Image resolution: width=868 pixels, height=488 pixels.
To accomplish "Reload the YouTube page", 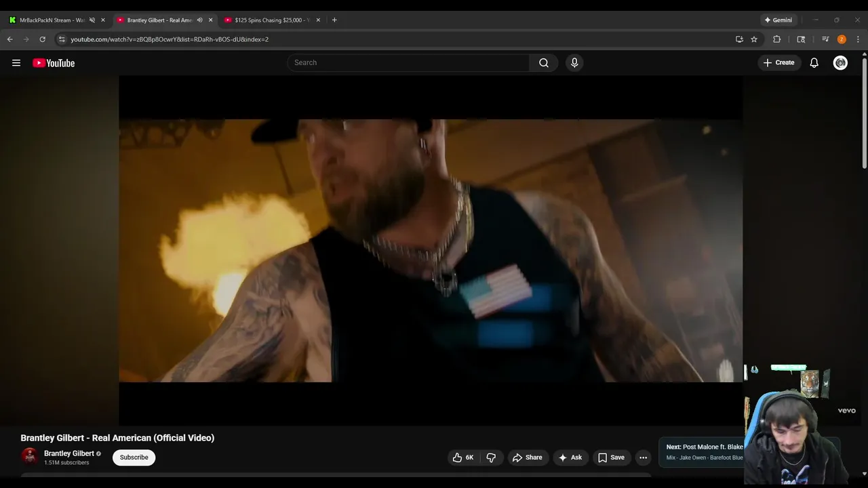I will [43, 39].
